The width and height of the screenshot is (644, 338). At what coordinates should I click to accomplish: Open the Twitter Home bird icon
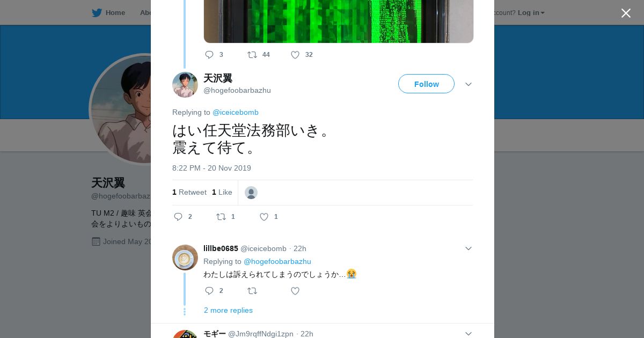[x=97, y=12]
